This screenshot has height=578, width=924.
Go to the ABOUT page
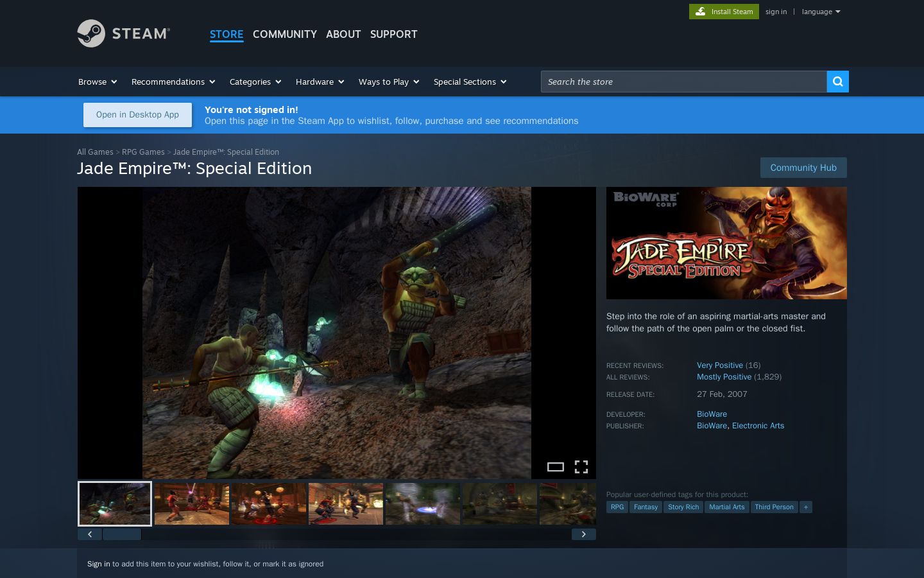[x=343, y=34]
